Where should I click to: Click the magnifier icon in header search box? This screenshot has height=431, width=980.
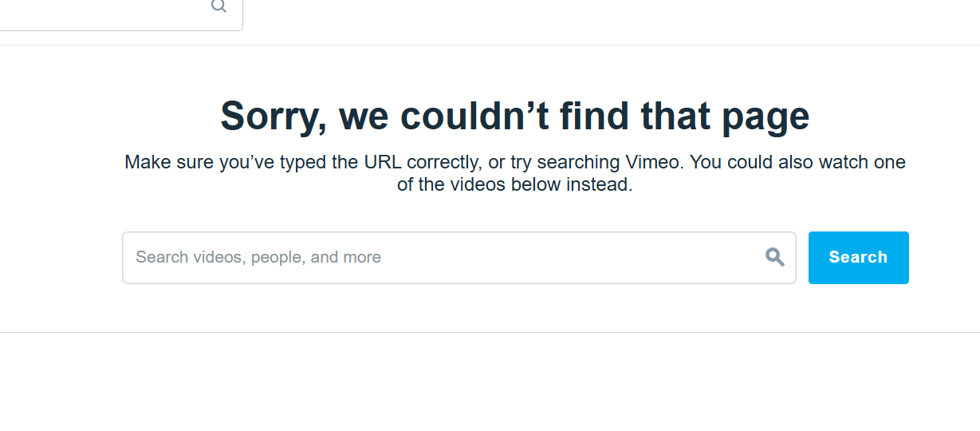218,6
